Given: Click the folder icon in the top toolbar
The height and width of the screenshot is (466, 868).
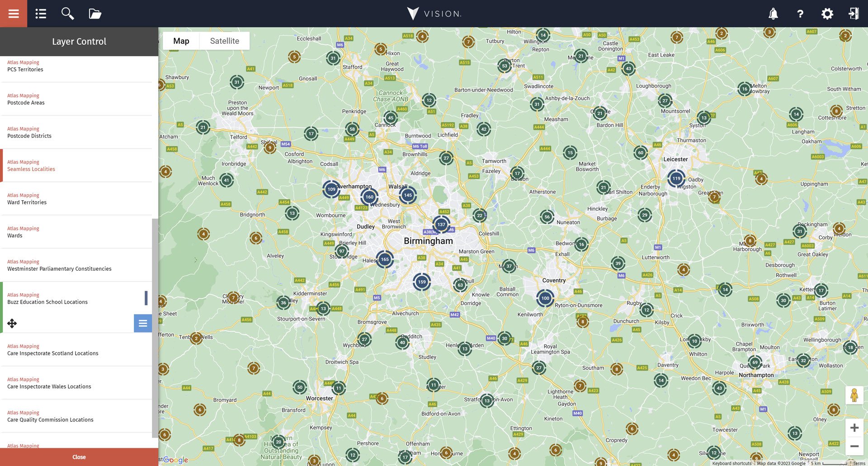Looking at the screenshot, I should (x=94, y=14).
